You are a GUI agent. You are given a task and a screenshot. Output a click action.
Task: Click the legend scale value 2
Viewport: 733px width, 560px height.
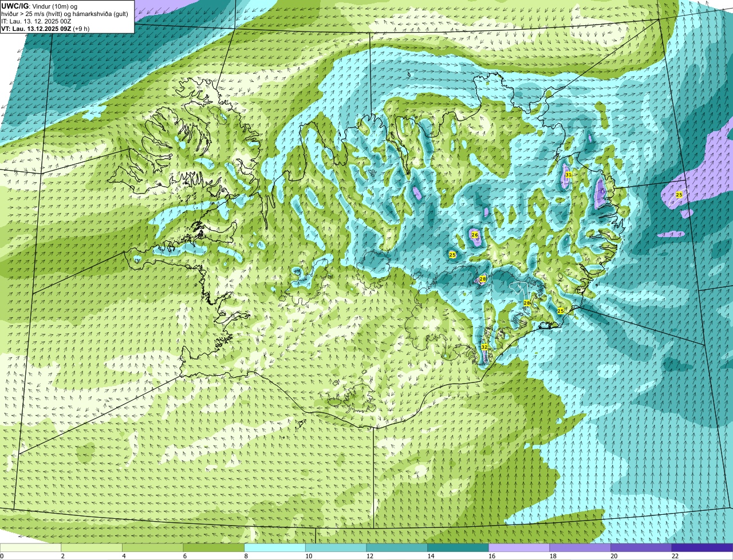[x=62, y=556]
